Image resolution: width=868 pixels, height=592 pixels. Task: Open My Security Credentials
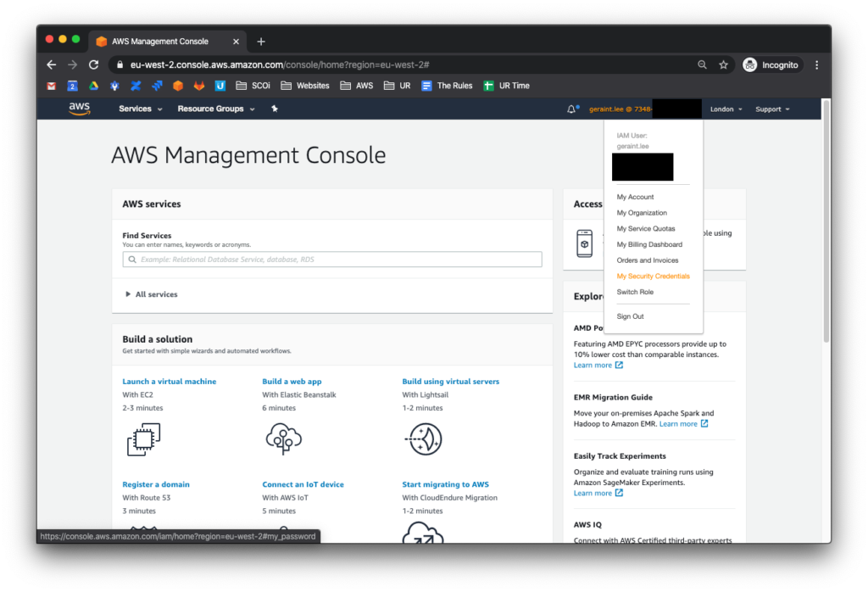tap(654, 276)
